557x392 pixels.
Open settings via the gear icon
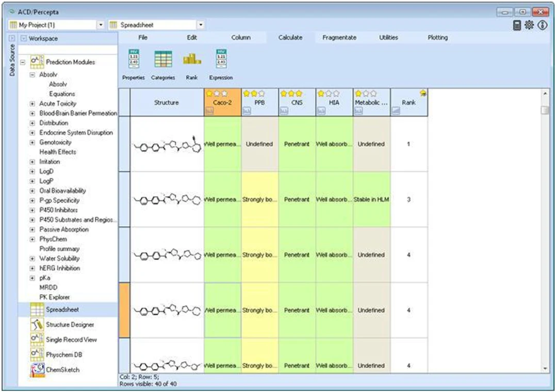tap(529, 25)
